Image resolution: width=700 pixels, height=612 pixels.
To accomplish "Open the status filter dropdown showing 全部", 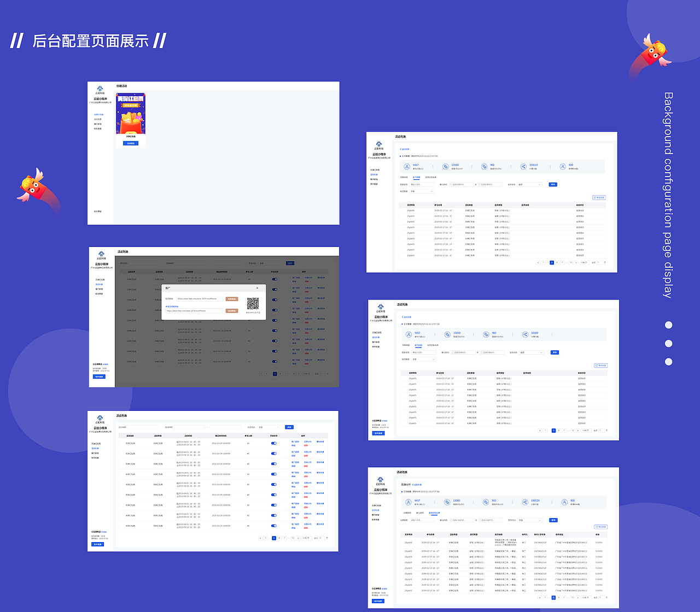I will (x=529, y=184).
